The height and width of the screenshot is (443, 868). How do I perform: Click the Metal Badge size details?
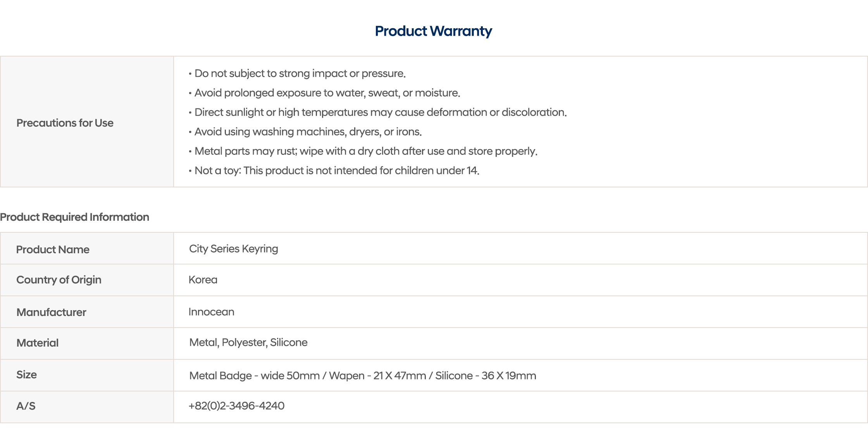(362, 376)
